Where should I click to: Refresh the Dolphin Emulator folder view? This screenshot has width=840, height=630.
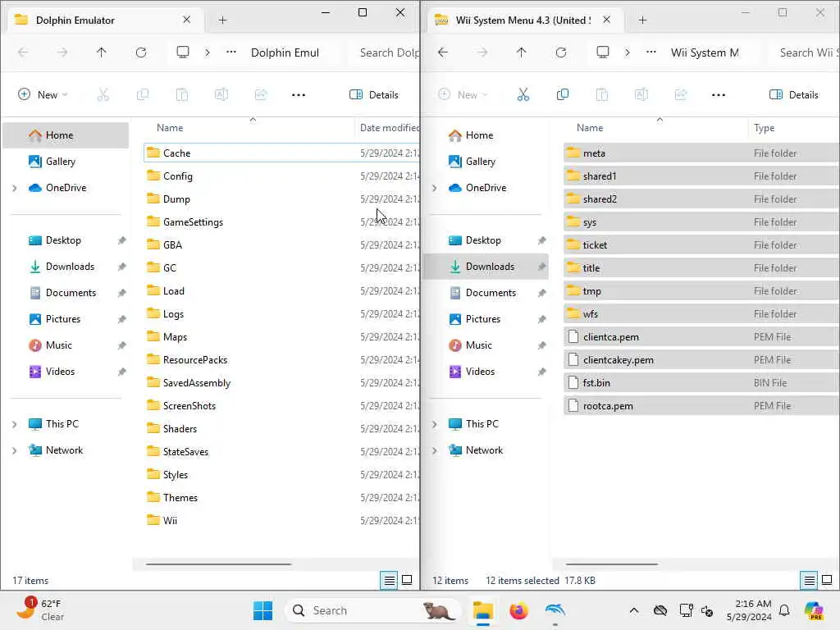[141, 52]
